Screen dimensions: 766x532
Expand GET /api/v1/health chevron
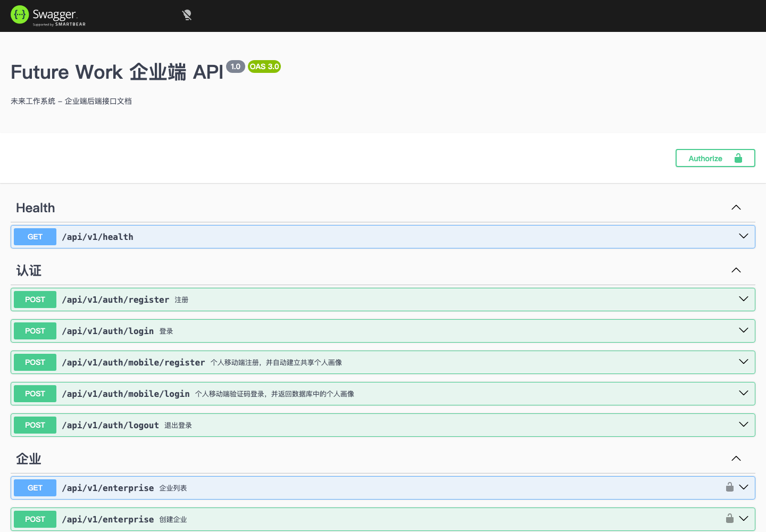tap(744, 236)
